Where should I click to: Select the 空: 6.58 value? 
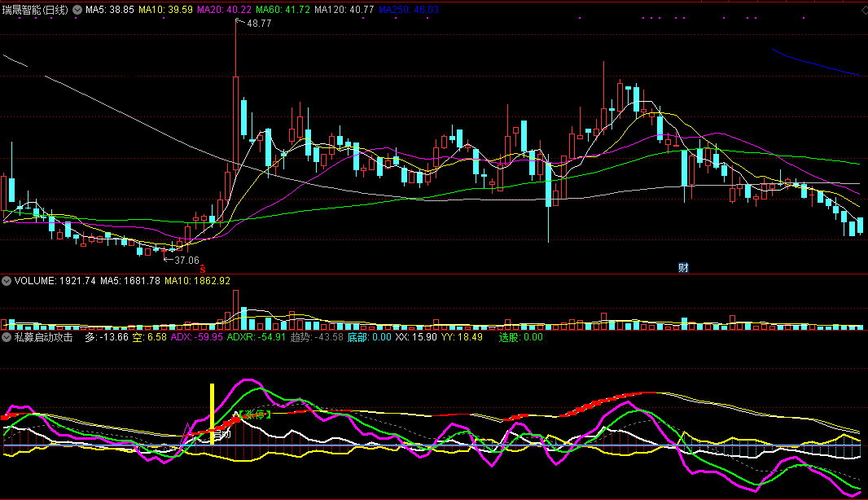click(150, 336)
